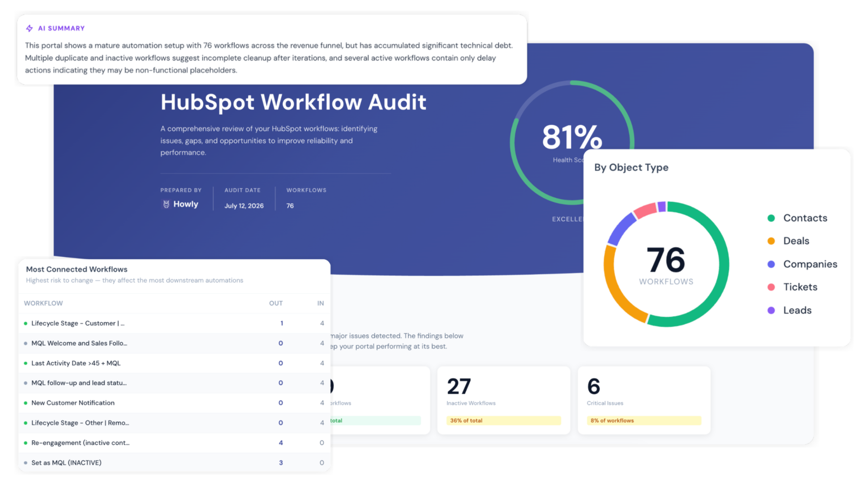Click the 'By Object Type' card title
Viewport: 868px width, 488px height.
pyautogui.click(x=631, y=167)
